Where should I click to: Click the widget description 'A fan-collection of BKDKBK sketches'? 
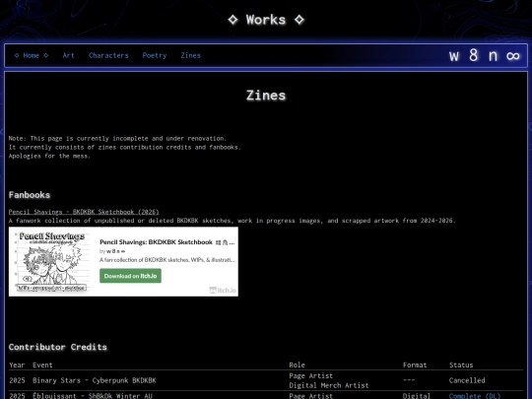166,260
